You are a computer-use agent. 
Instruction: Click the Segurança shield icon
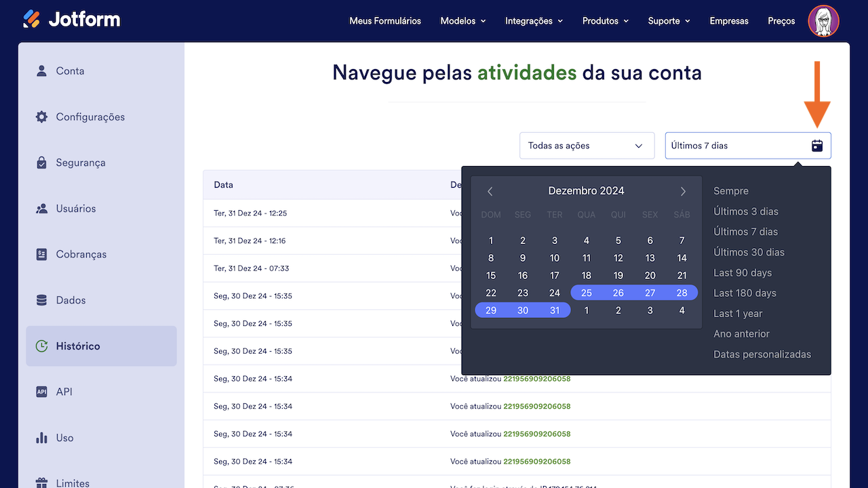[x=42, y=163]
